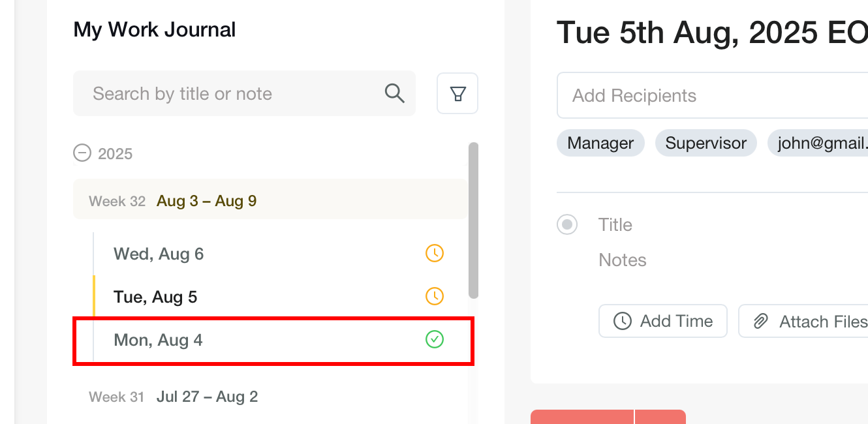The height and width of the screenshot is (424, 868).
Task: Add the Supervisor recipient chip
Action: (705, 144)
